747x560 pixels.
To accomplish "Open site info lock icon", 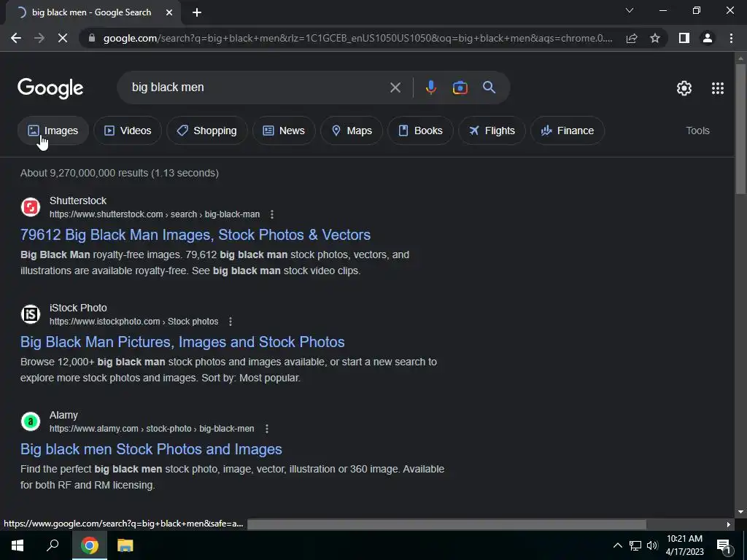I will pyautogui.click(x=92, y=38).
